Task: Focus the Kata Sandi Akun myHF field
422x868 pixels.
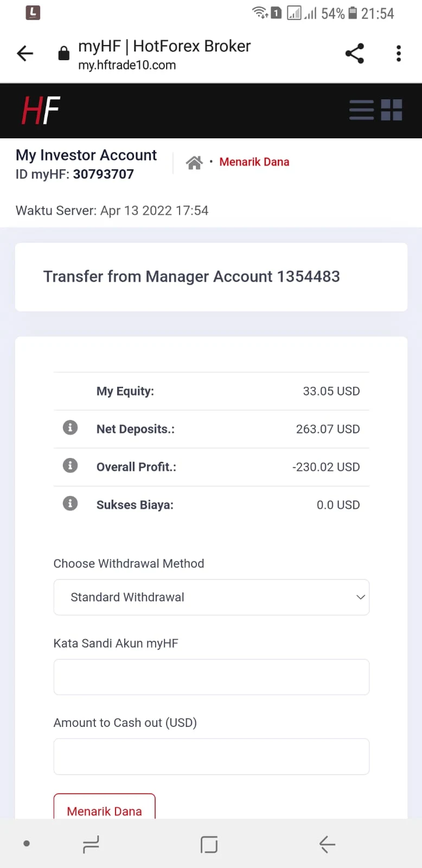Action: click(x=212, y=677)
